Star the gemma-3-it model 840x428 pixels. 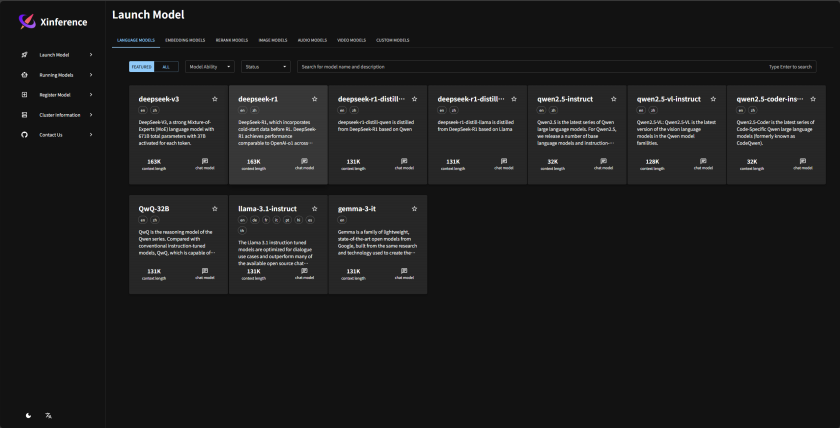(x=414, y=209)
